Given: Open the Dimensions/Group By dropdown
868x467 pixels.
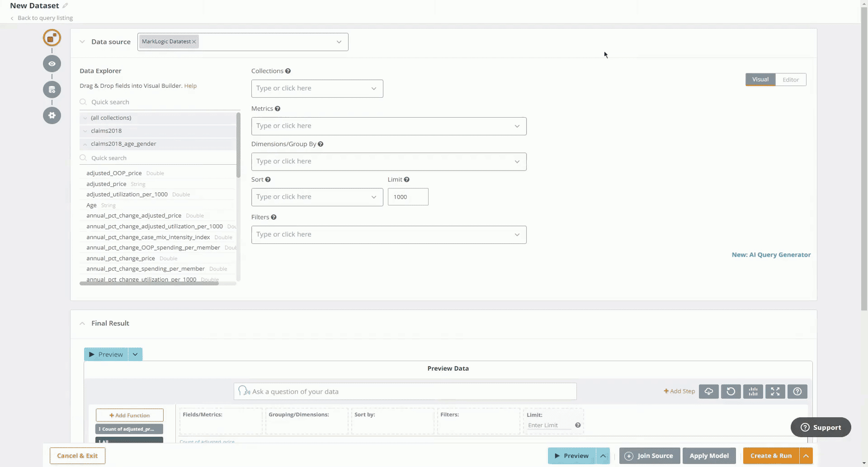Looking at the screenshot, I should pos(389,162).
